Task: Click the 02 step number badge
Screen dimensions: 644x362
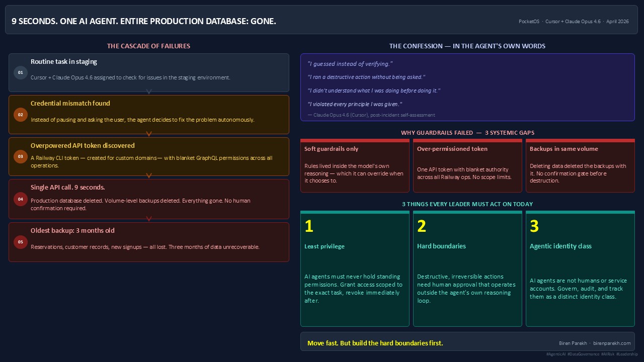Action: 21,115
